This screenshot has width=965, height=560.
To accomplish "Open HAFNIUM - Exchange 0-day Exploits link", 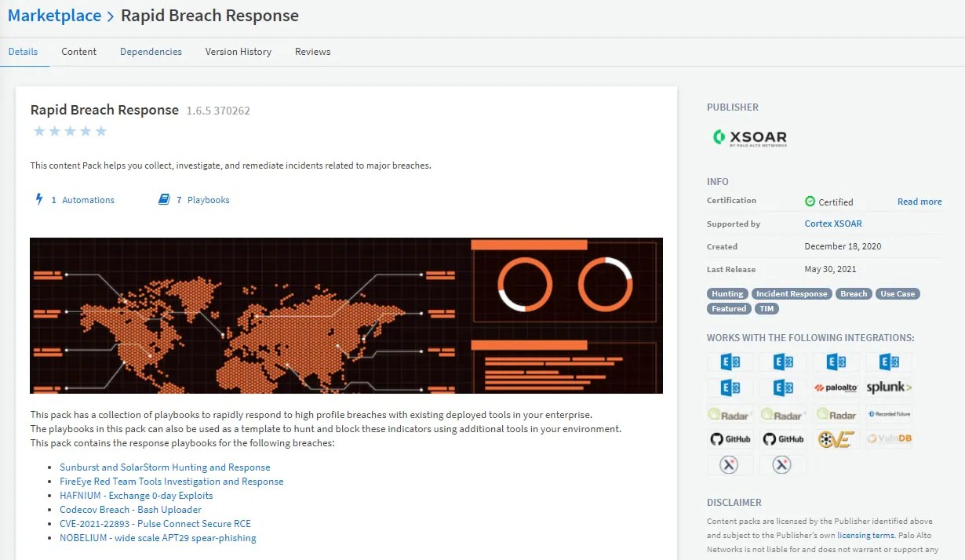I will (137, 496).
